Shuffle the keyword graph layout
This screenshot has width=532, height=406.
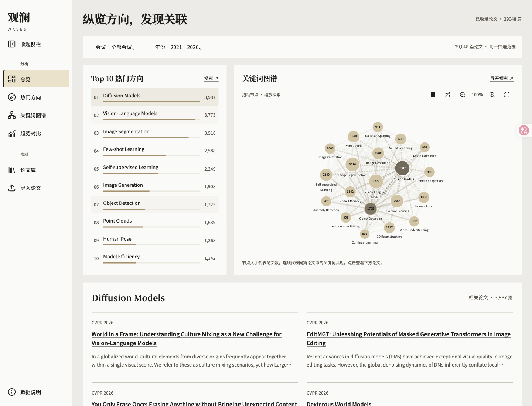pyautogui.click(x=448, y=95)
